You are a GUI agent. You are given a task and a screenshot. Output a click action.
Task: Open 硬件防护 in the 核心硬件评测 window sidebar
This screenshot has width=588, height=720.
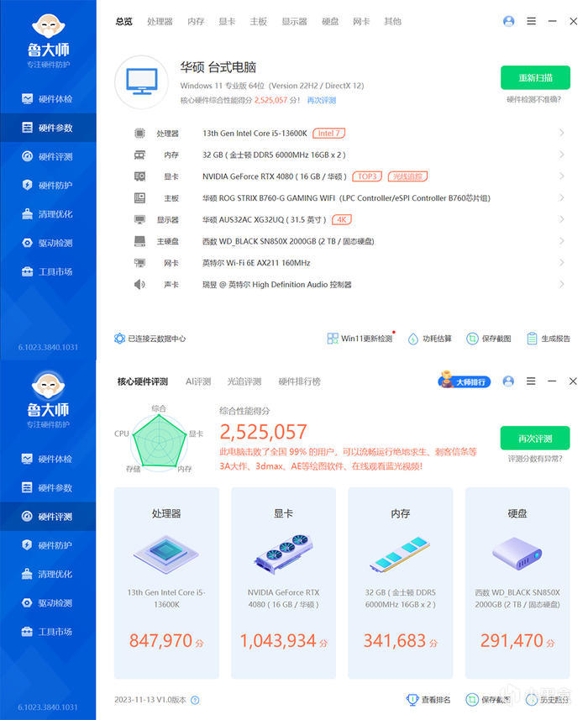(x=48, y=545)
